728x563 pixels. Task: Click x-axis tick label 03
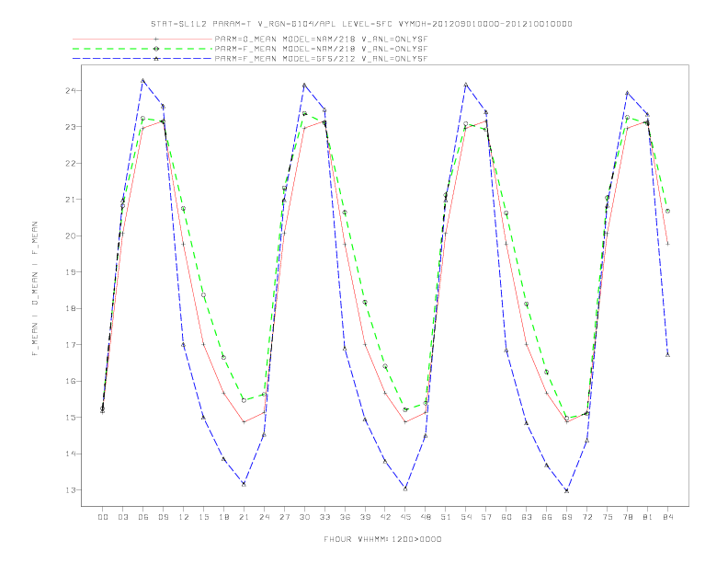123,517
